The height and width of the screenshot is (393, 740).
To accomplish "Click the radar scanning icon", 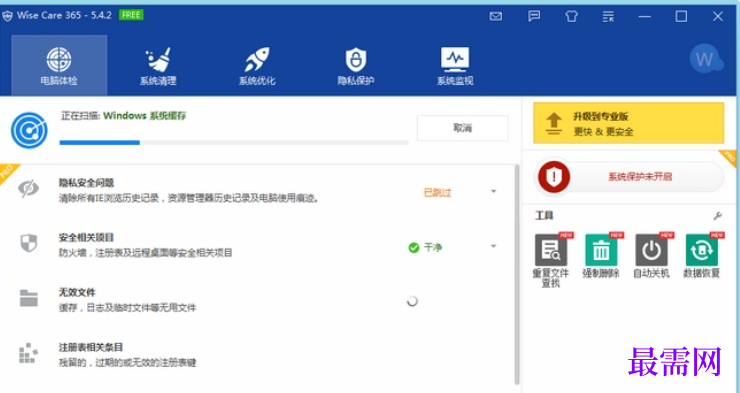I will point(29,130).
